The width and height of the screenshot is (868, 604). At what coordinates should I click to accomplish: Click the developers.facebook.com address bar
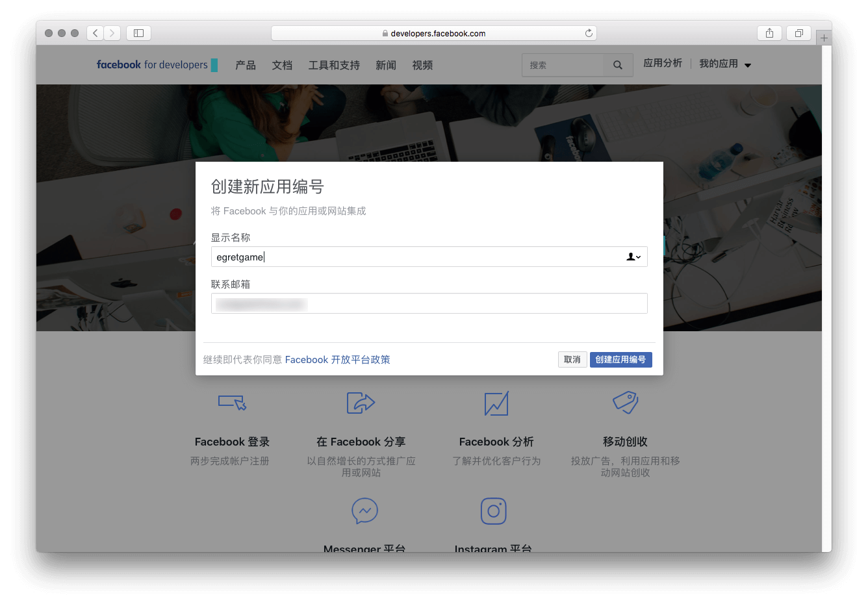pos(434,33)
